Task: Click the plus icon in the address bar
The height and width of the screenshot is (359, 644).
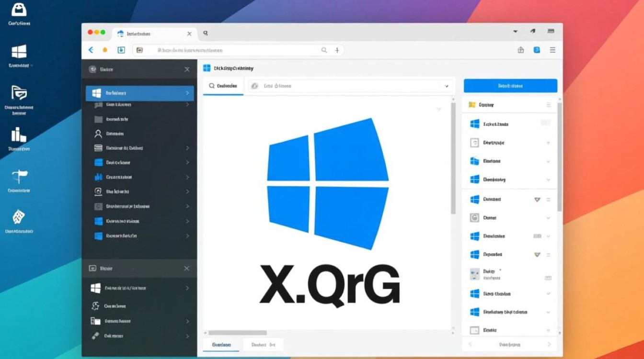Action: coord(337,50)
